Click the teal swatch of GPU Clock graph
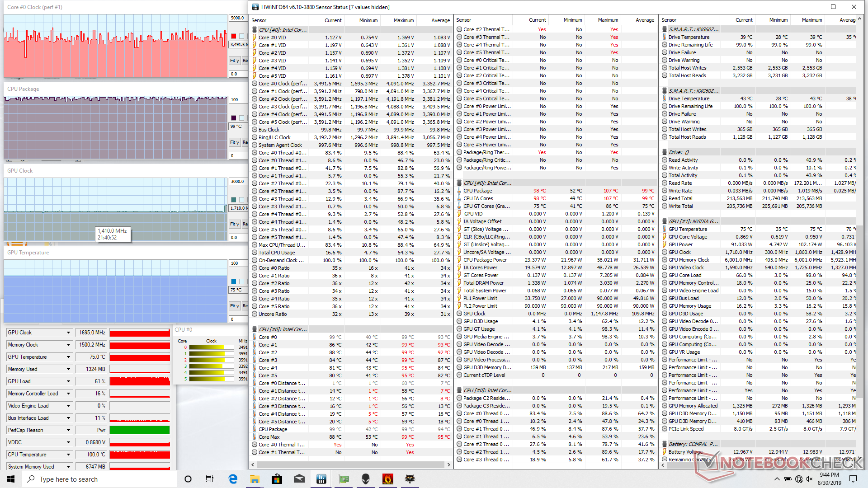 click(x=233, y=200)
